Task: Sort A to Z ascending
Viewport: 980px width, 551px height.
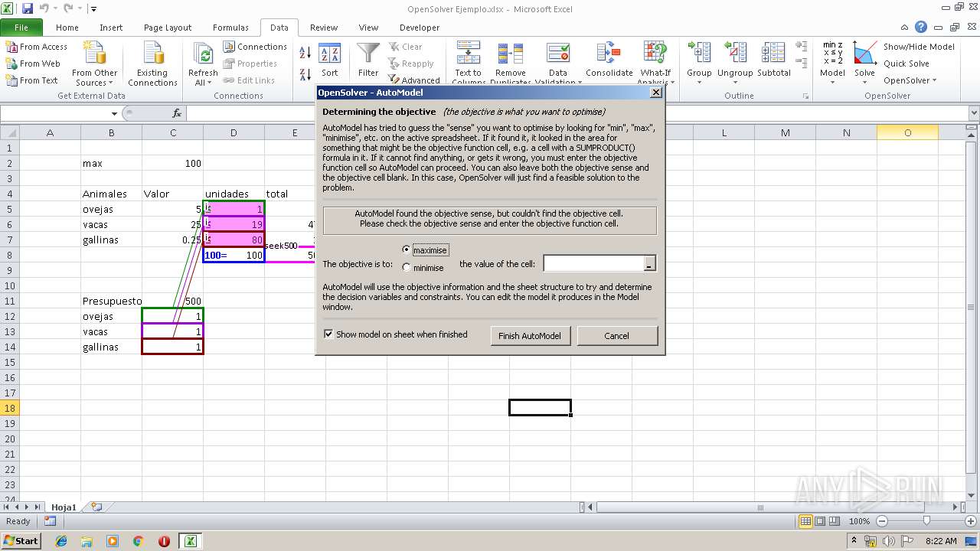Action: pos(305,53)
